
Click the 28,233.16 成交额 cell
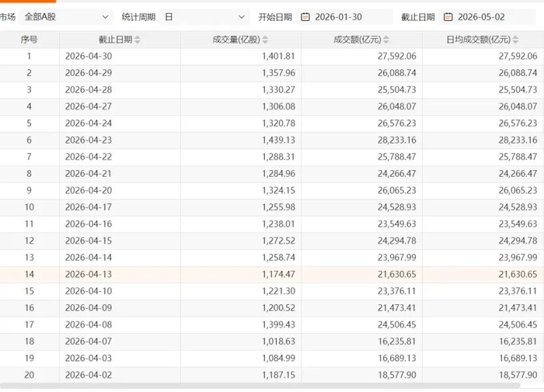point(397,140)
